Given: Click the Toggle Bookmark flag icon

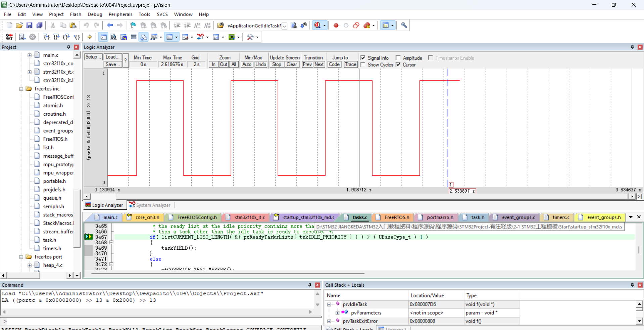Looking at the screenshot, I should tap(133, 25).
